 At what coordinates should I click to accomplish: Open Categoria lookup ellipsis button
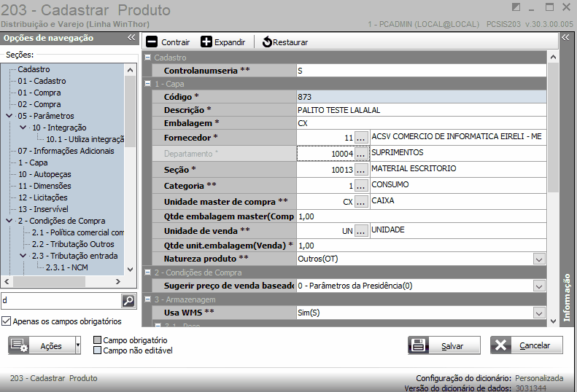(361, 186)
